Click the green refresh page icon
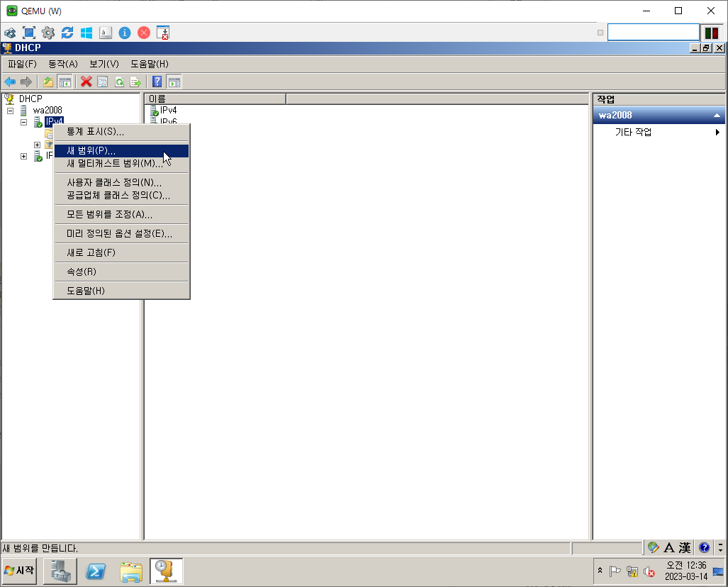The image size is (728, 587). pyautogui.click(x=119, y=82)
